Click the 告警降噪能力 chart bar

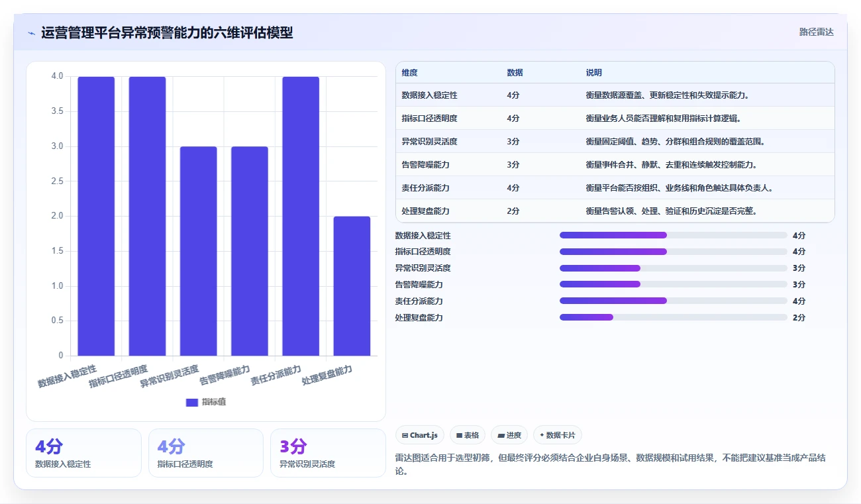click(x=250, y=251)
